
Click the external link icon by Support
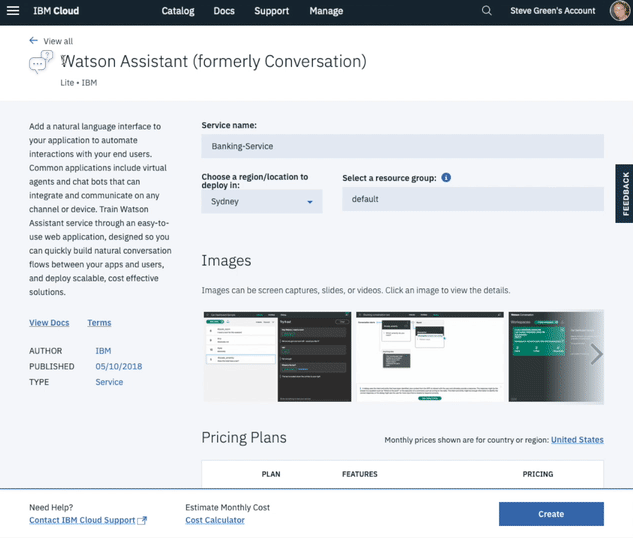click(x=142, y=520)
